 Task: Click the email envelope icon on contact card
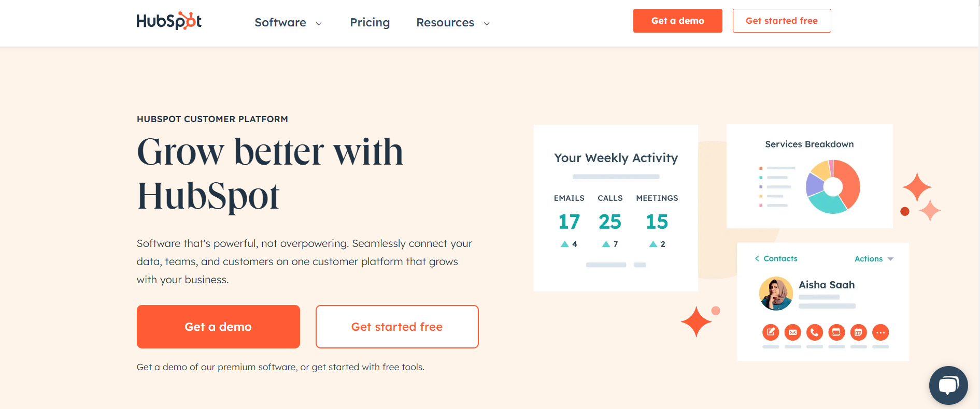pyautogui.click(x=792, y=332)
